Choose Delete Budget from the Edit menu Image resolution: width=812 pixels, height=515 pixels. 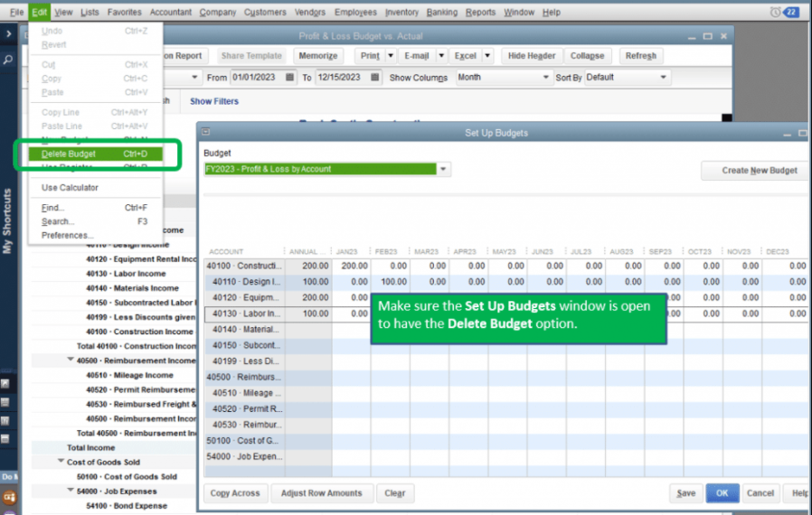95,154
